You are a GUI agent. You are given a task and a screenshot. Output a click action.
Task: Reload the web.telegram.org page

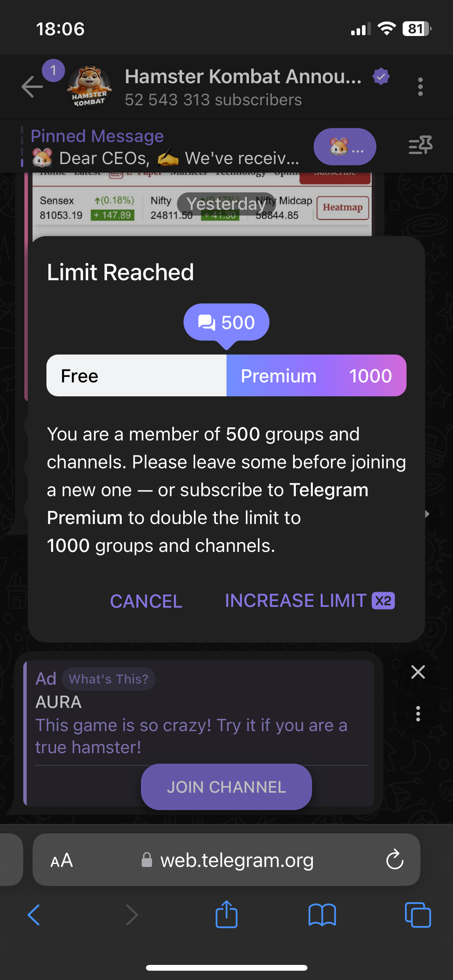point(395,860)
